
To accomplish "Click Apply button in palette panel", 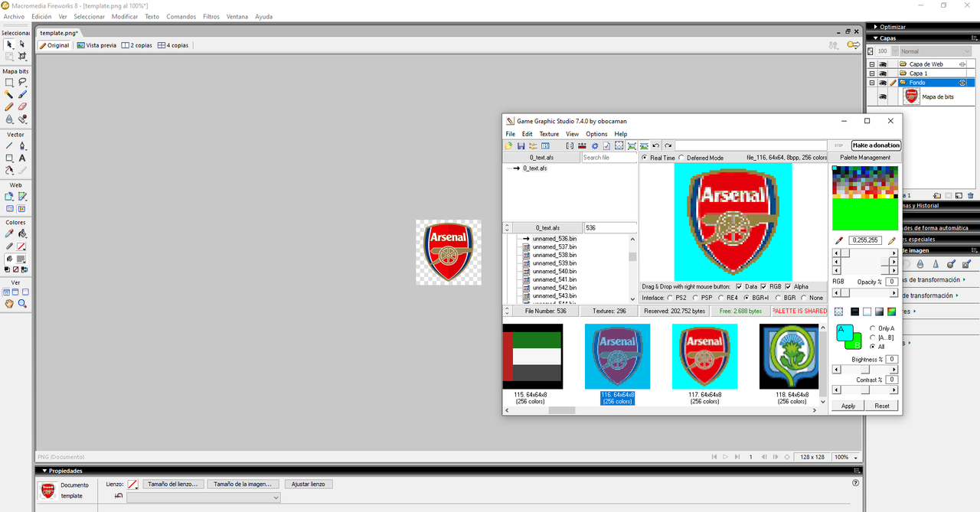I will point(848,406).
